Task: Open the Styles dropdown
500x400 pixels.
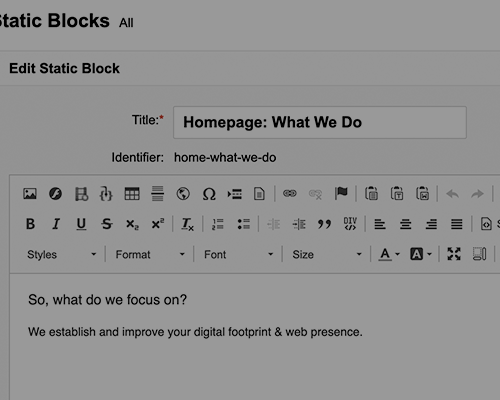Action: click(x=61, y=254)
